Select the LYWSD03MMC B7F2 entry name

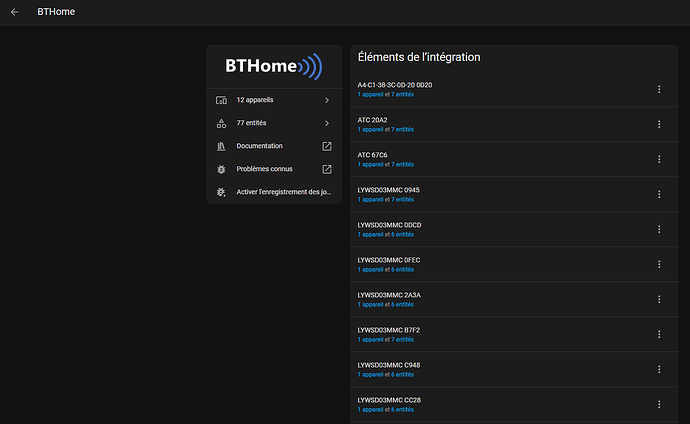click(x=389, y=330)
